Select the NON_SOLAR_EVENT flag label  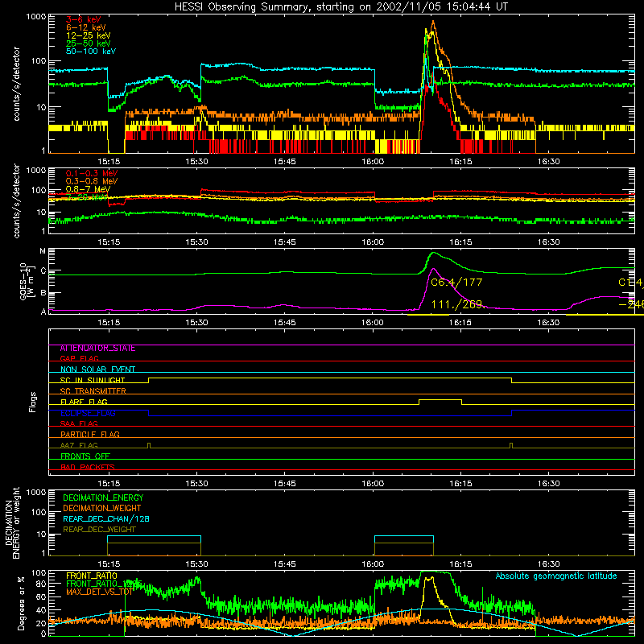tap(97, 369)
